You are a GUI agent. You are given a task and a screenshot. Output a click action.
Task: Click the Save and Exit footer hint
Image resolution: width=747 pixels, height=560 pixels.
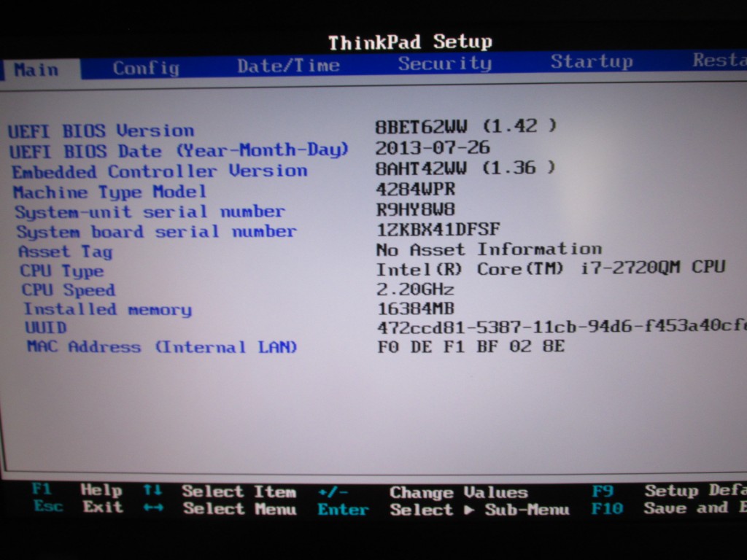coord(695,507)
